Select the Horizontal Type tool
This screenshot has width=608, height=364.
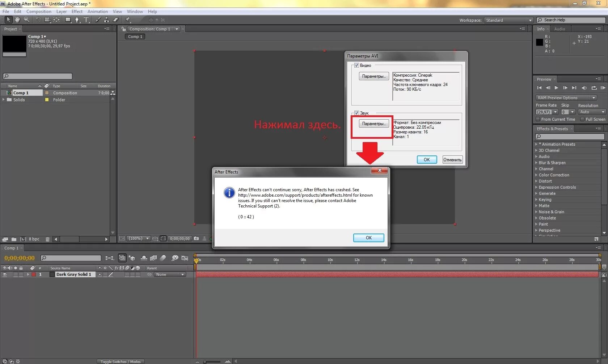[86, 20]
